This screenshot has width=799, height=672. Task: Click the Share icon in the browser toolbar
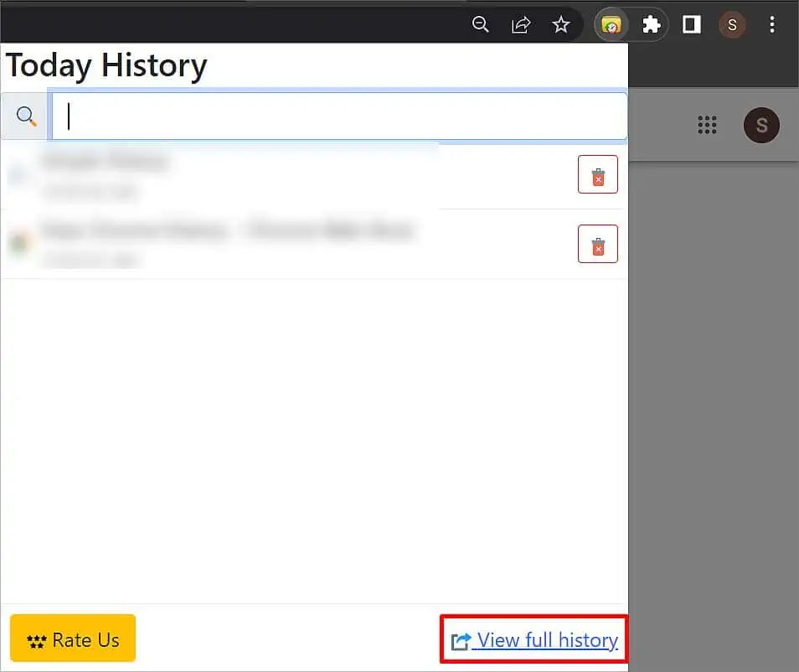click(521, 24)
